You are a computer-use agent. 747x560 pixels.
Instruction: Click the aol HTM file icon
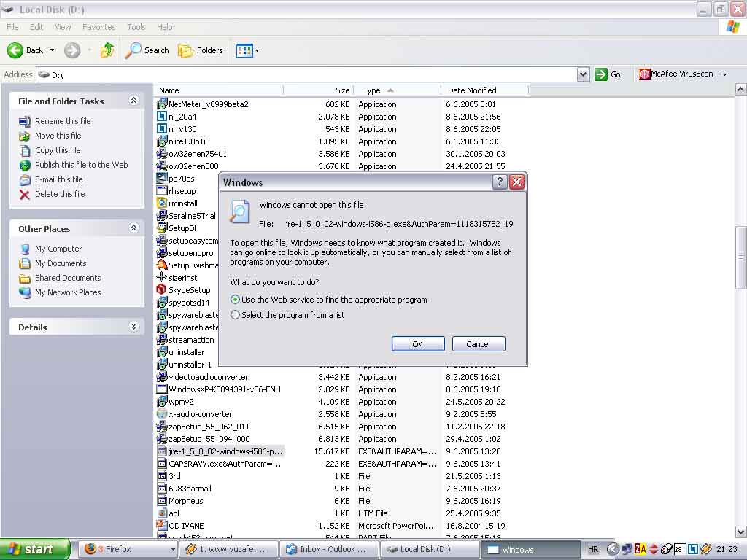(x=161, y=513)
